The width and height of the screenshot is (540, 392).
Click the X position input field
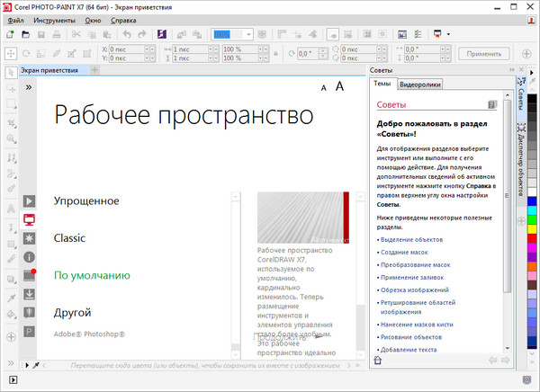point(127,49)
